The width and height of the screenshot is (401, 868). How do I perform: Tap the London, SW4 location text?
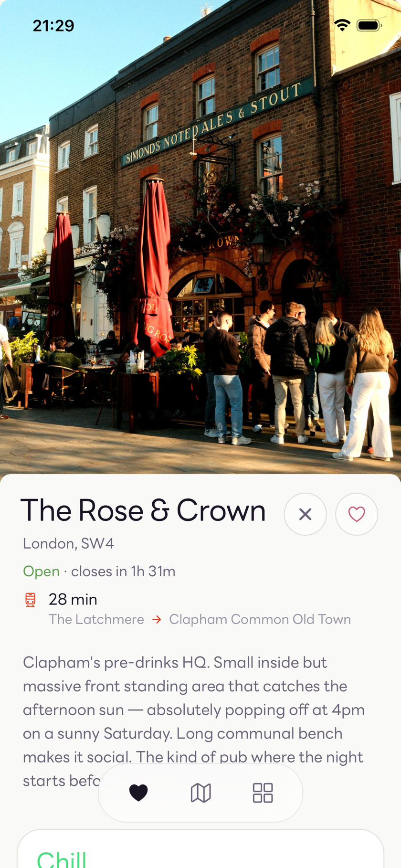coord(68,543)
